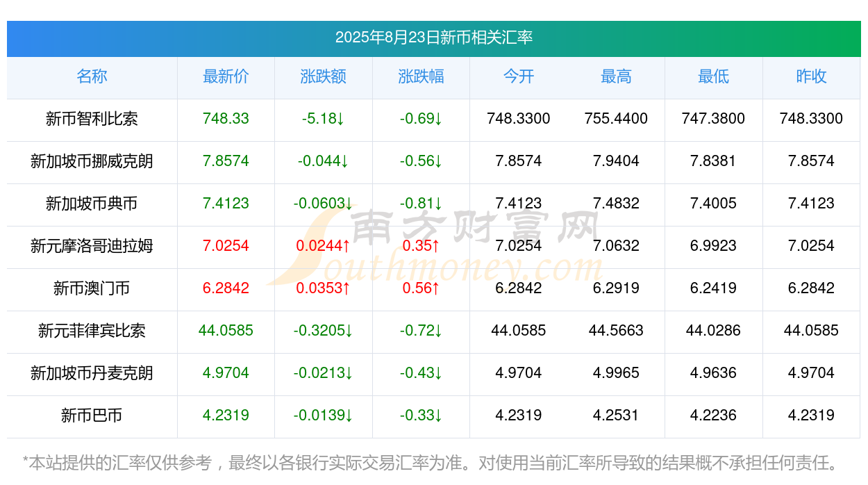Screen dimensions: 868x485
Task: Select the 昨收 column header
Action: pyautogui.click(x=811, y=76)
